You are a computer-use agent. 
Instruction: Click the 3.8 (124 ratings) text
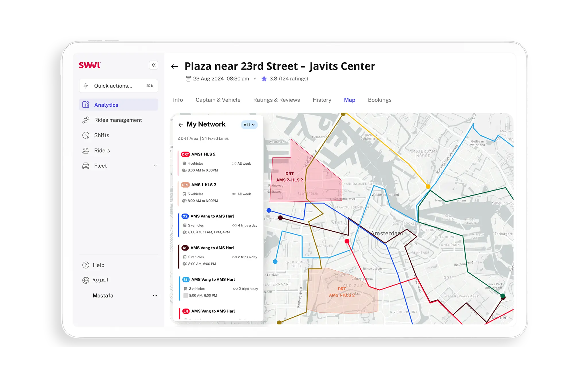coord(289,78)
